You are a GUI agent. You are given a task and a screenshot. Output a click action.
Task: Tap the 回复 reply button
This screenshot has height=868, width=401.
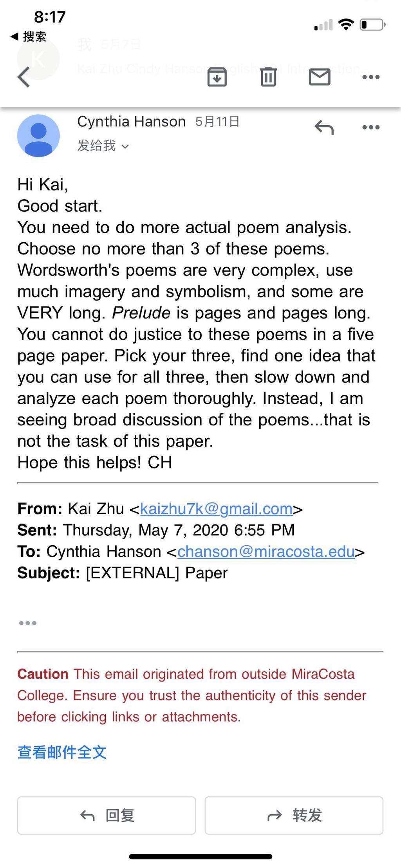(x=107, y=816)
